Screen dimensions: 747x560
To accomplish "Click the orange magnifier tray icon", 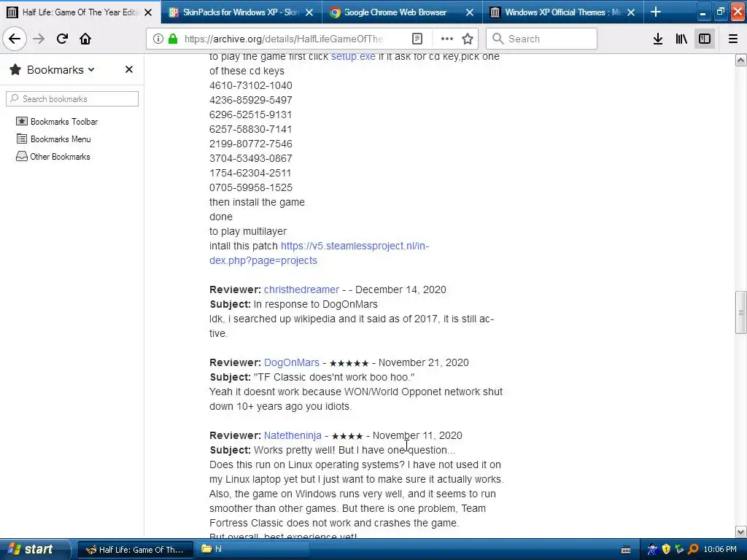I will tap(693, 550).
